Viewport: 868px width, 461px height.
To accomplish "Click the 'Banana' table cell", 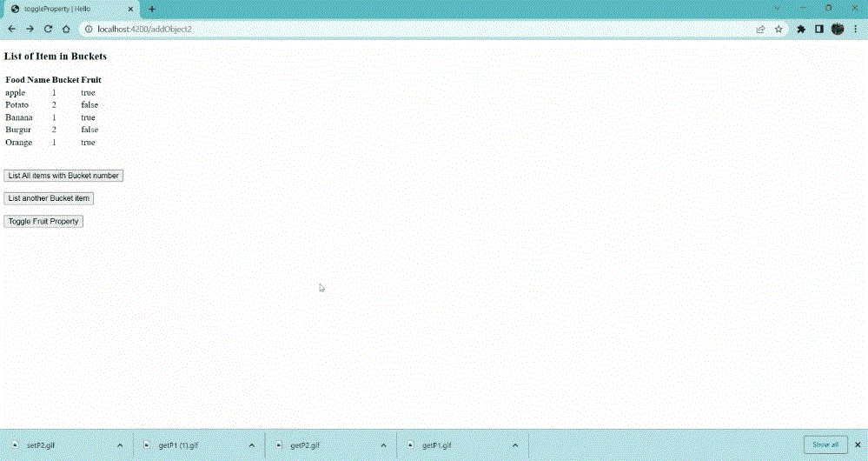I will (x=19, y=117).
